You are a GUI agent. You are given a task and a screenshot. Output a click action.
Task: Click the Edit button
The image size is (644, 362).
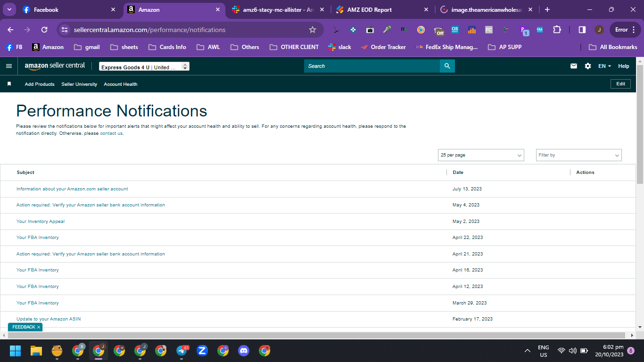(620, 84)
